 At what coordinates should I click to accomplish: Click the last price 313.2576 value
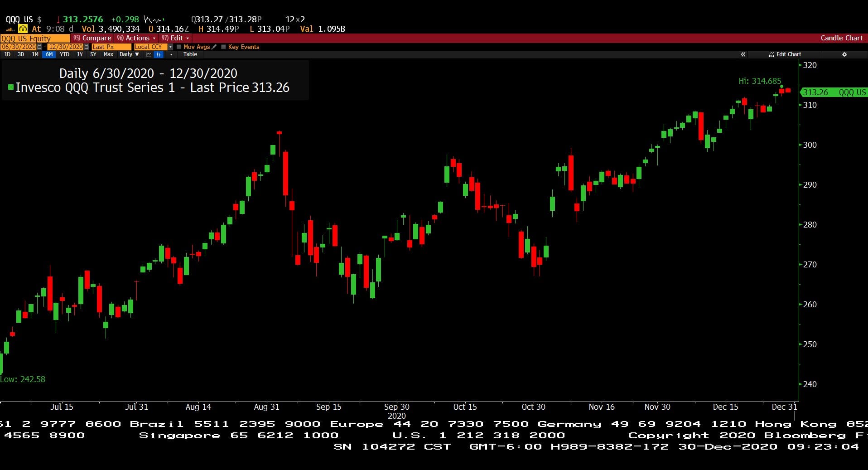tap(83, 19)
